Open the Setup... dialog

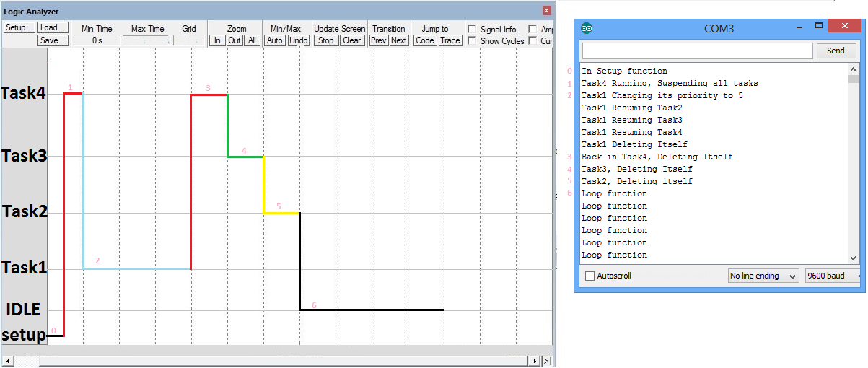19,28
